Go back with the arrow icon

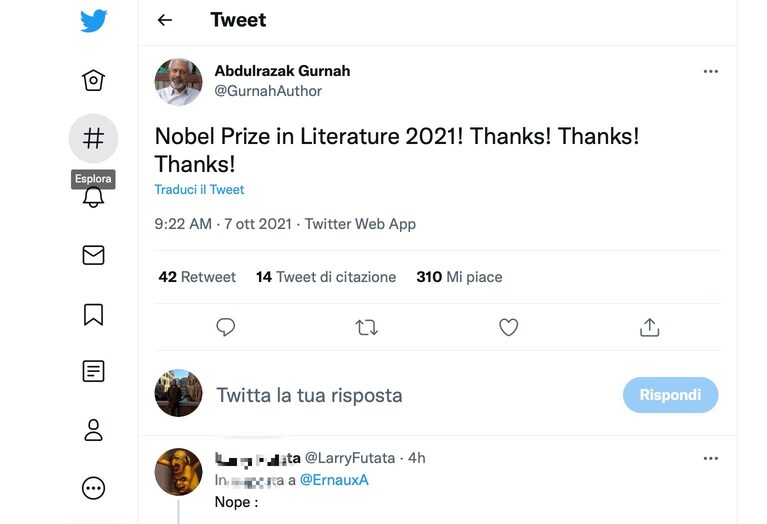click(165, 20)
